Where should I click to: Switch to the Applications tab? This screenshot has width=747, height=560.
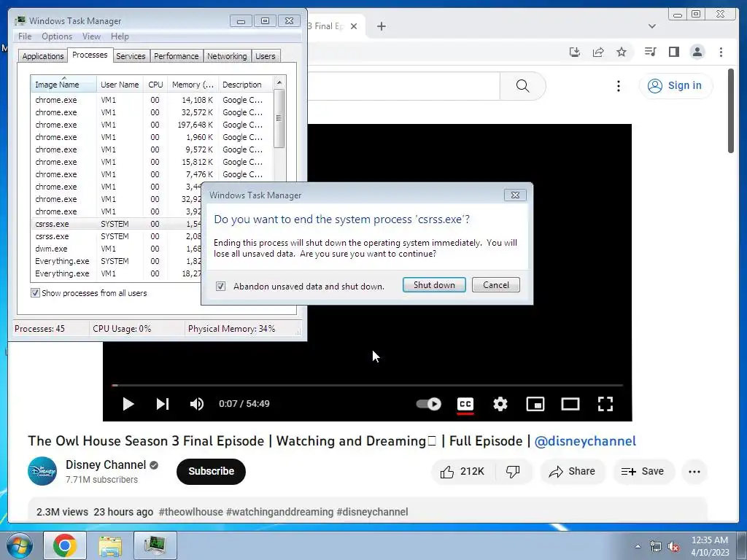(x=42, y=56)
